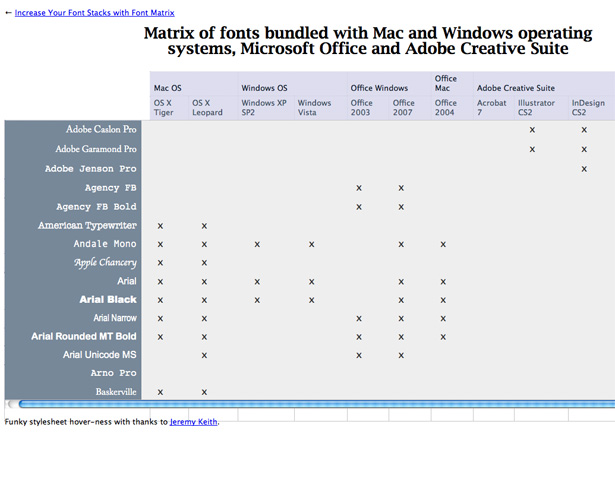
Task: Click the X mark for Baskerville under OS X Leopard
Action: [x=204, y=392]
